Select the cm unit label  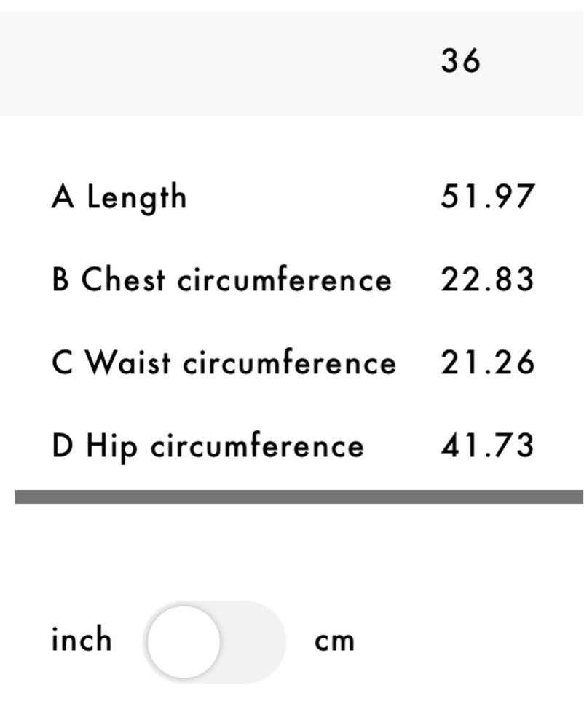(x=335, y=642)
